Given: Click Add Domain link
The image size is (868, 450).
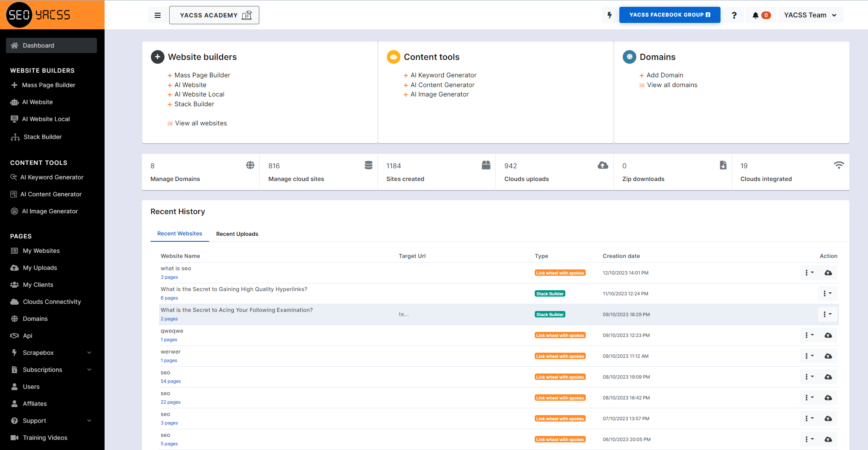Looking at the screenshot, I should (x=665, y=75).
